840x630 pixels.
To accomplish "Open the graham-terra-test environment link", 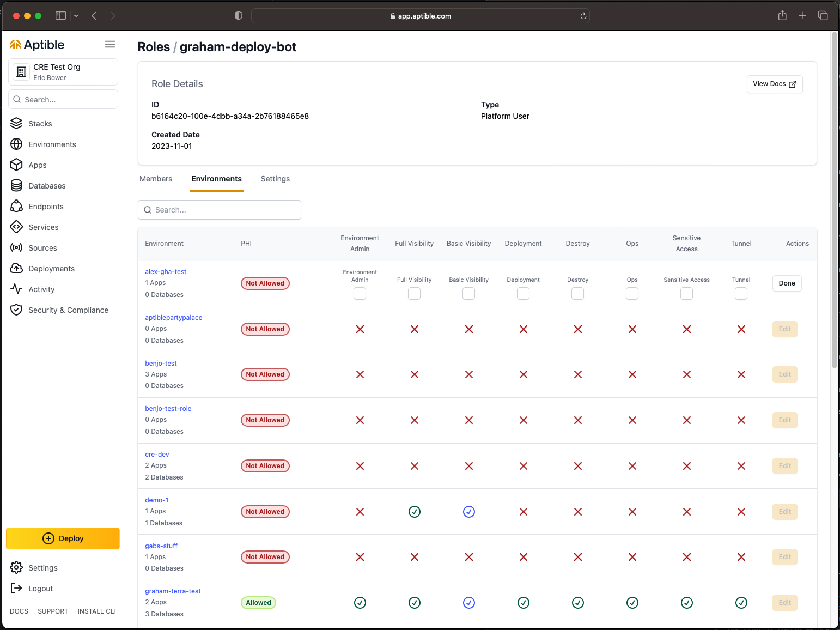I will (x=173, y=591).
